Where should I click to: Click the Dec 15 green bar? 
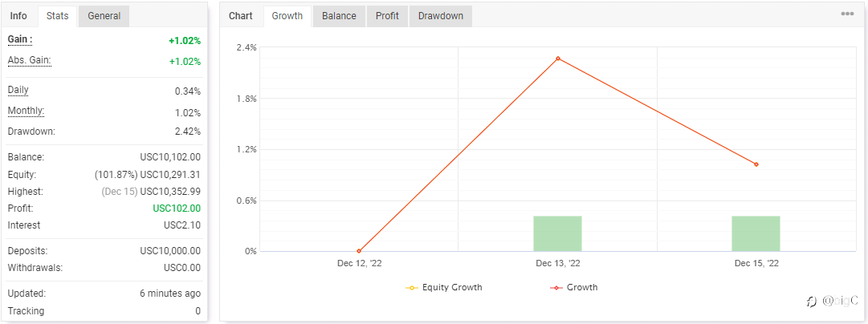(756, 233)
